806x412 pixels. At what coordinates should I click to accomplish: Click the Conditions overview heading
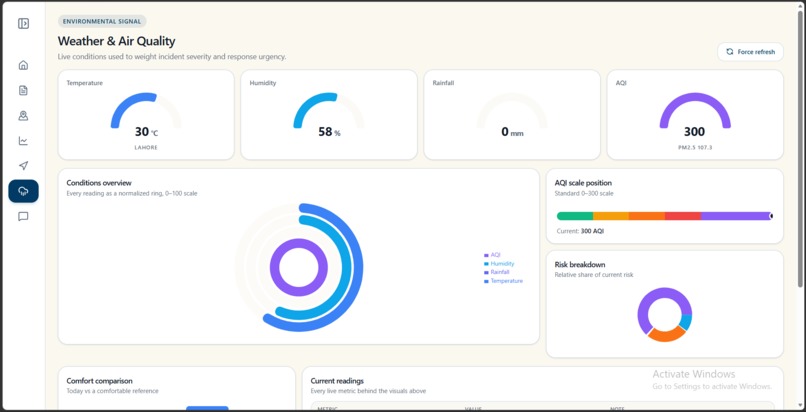(x=99, y=183)
